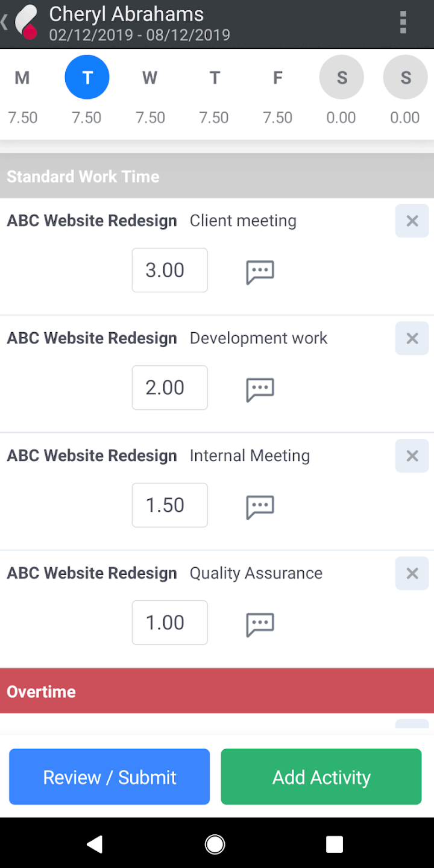Edit the 3.00 hours field
434x868 pixels.
pyautogui.click(x=170, y=270)
